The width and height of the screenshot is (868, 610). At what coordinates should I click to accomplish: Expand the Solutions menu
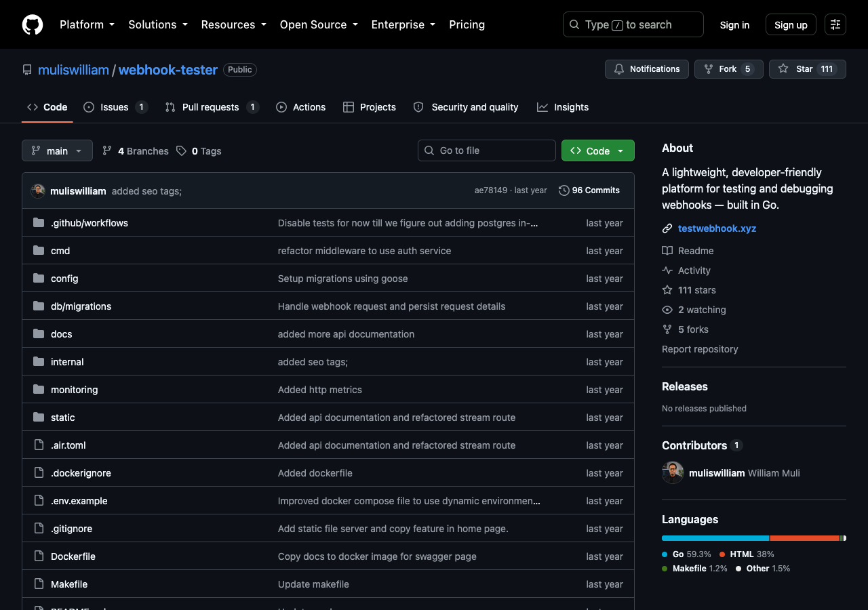[x=157, y=24]
